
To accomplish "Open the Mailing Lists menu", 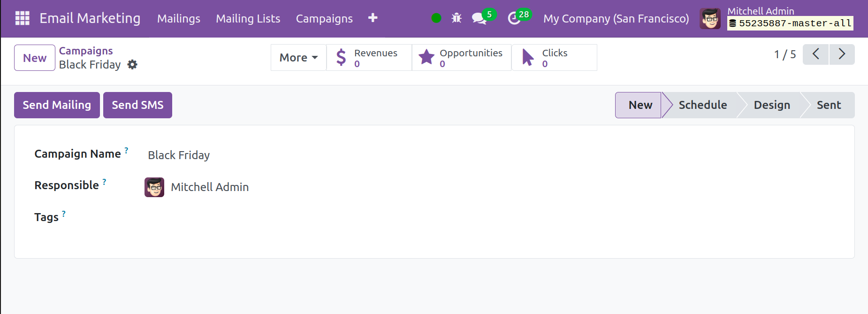I will 248,19.
